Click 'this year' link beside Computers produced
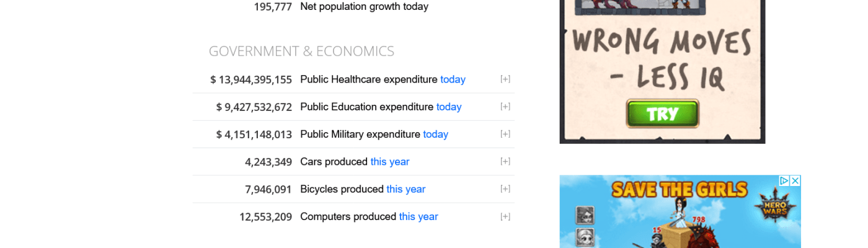Viewport: 868px width, 248px height. [x=418, y=216]
